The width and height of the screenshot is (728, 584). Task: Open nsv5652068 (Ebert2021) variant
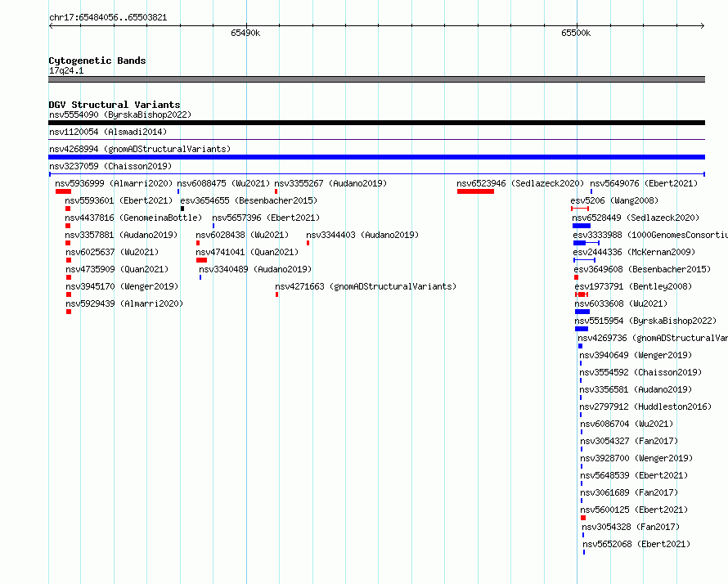[636, 544]
